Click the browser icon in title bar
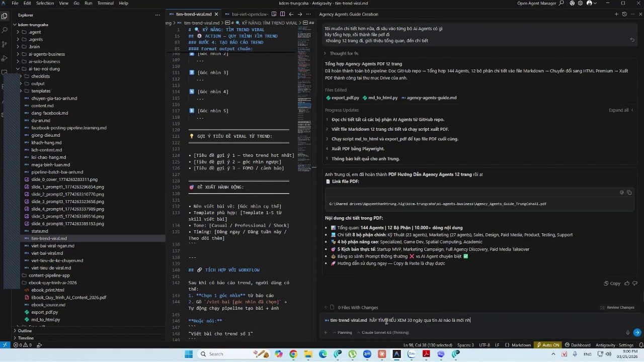This screenshot has height=362, width=644. tap(572, 3)
